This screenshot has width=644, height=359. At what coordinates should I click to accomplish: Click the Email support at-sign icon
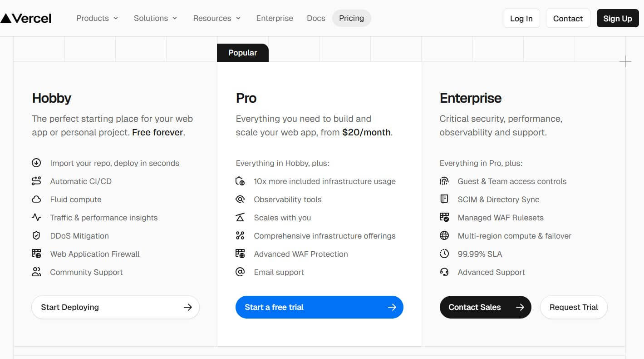coord(240,272)
